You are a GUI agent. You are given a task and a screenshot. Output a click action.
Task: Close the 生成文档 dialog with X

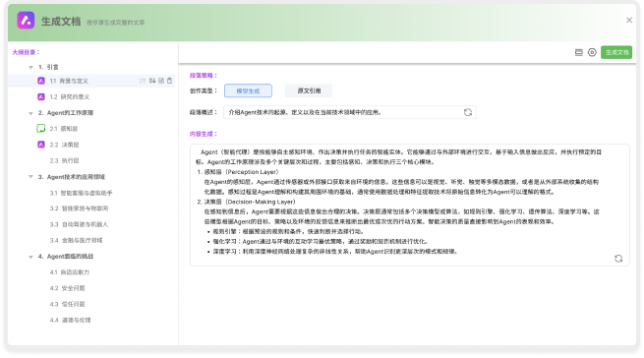pyautogui.click(x=629, y=20)
